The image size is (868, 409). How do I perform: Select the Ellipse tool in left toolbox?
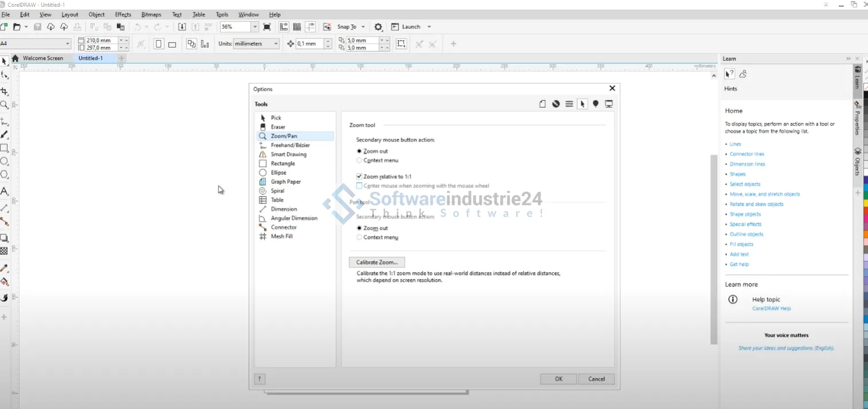point(4,162)
